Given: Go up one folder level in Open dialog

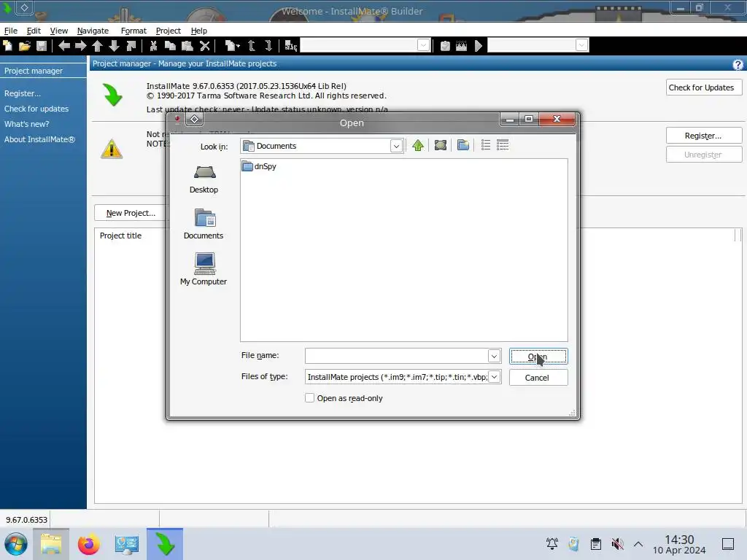Looking at the screenshot, I should (x=418, y=145).
